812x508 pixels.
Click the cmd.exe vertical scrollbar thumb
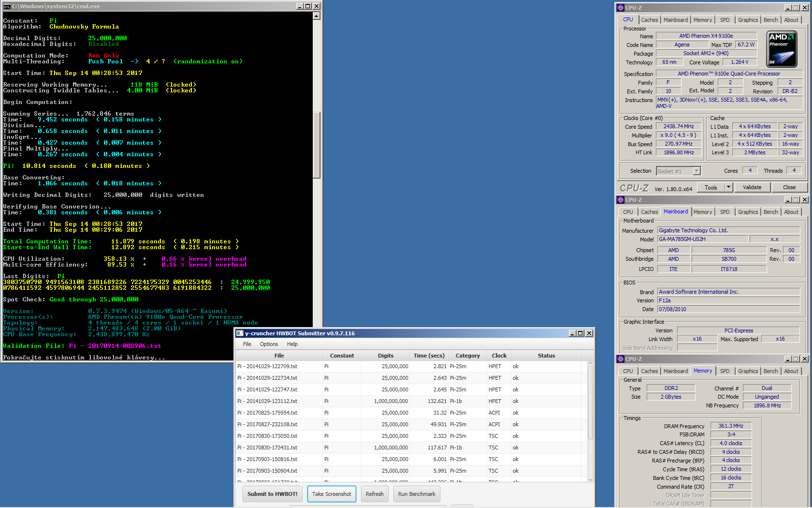(x=317, y=145)
